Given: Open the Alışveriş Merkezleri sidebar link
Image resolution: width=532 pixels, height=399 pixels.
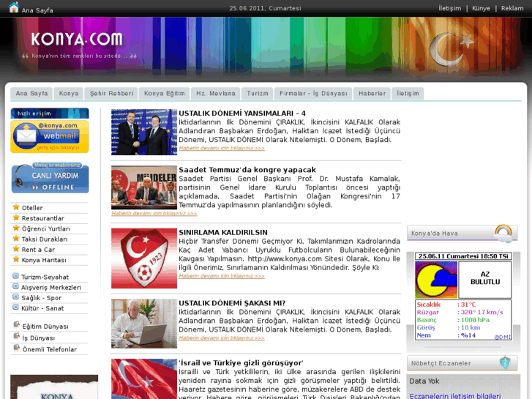Looking at the screenshot, I should point(51,288).
